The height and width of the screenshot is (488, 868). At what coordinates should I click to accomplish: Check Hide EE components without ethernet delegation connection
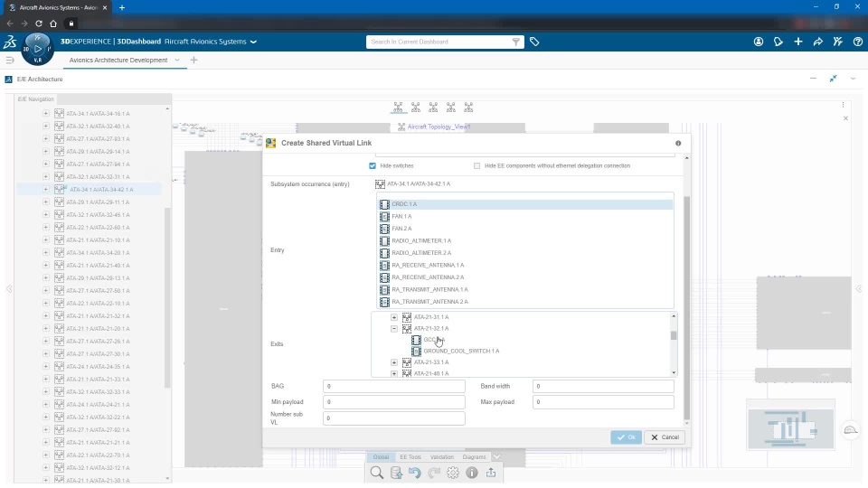476,166
